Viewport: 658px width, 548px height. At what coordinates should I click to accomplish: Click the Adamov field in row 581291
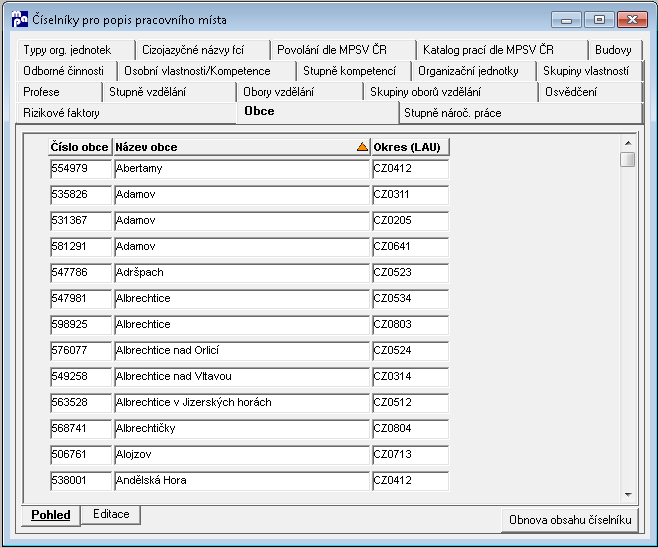[x=242, y=247]
